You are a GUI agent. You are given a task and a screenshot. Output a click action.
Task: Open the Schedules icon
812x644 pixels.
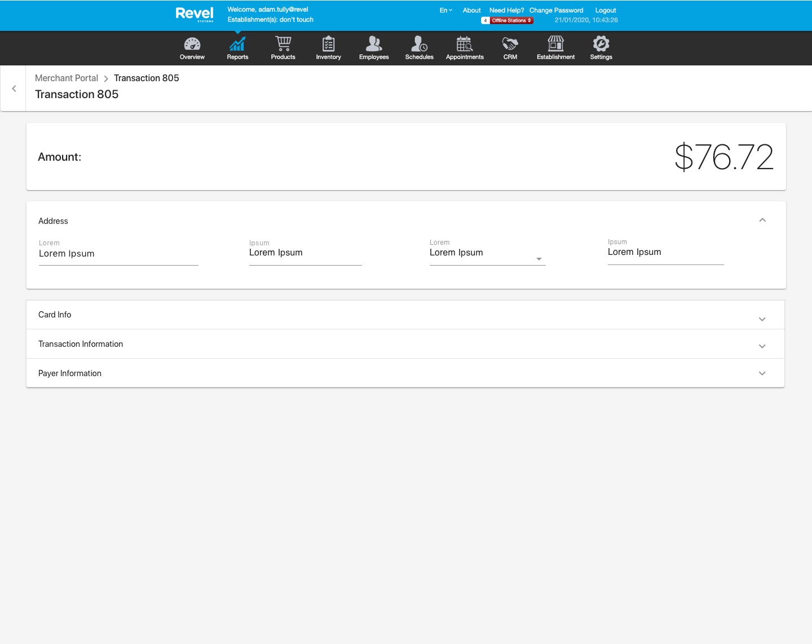[419, 45]
